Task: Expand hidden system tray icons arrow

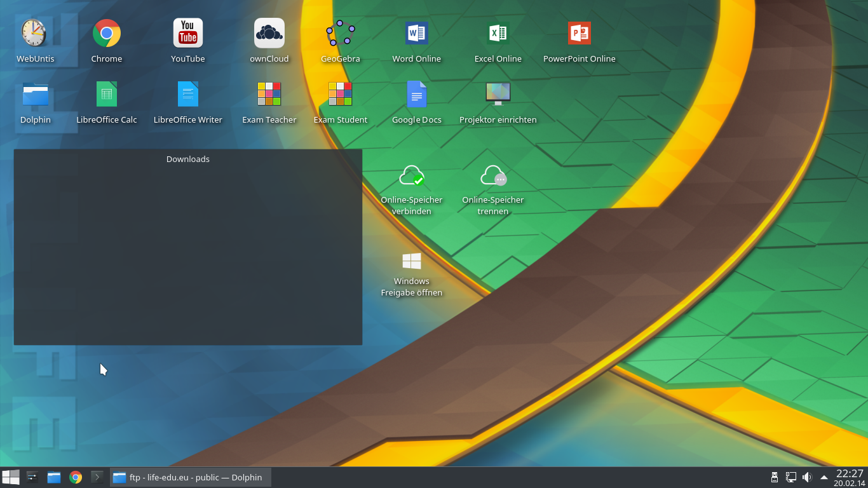Action: (x=824, y=477)
